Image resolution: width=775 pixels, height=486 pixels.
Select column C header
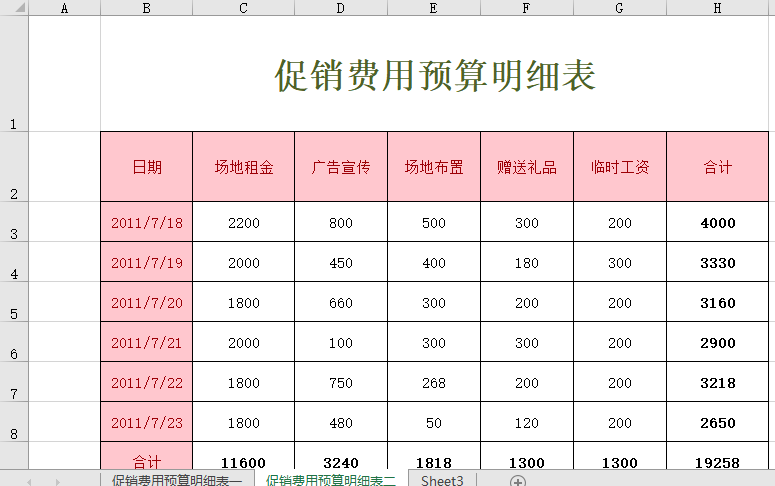[x=243, y=8]
